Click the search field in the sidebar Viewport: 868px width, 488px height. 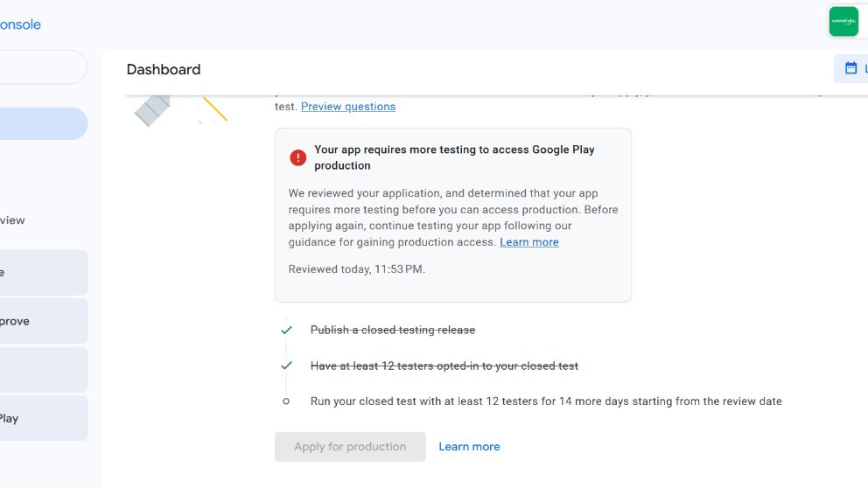[x=42, y=67]
